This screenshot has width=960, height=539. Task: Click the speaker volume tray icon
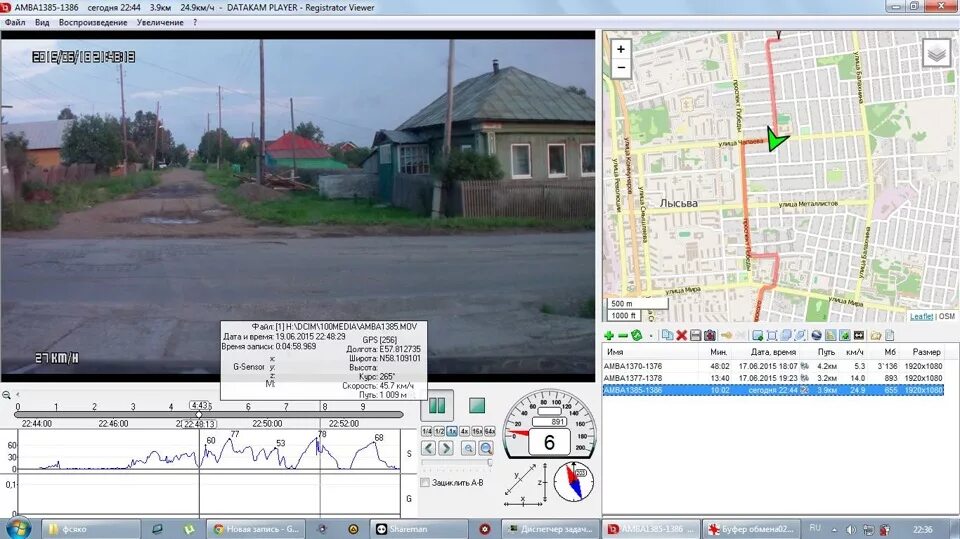tap(851, 529)
